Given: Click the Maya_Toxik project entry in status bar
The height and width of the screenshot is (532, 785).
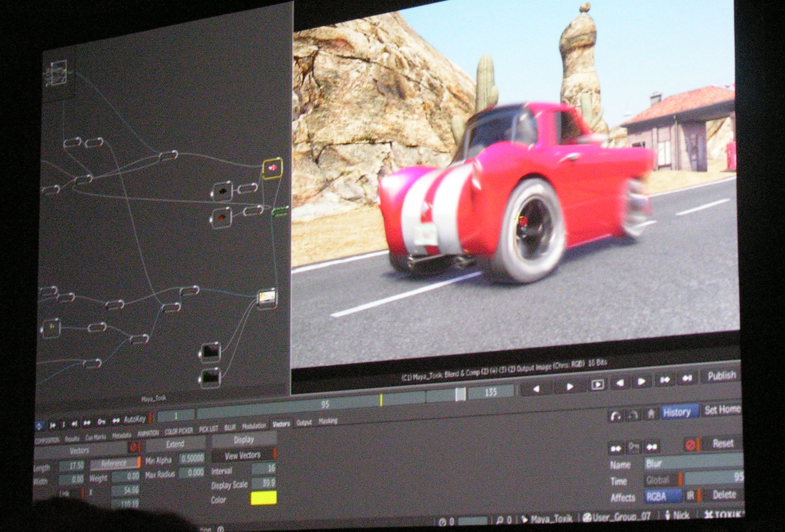Looking at the screenshot, I should (547, 519).
